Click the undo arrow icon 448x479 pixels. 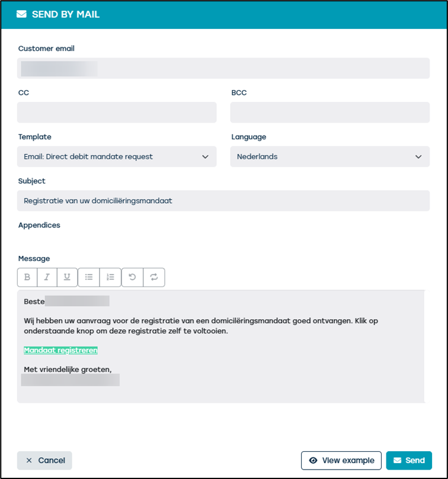click(132, 277)
